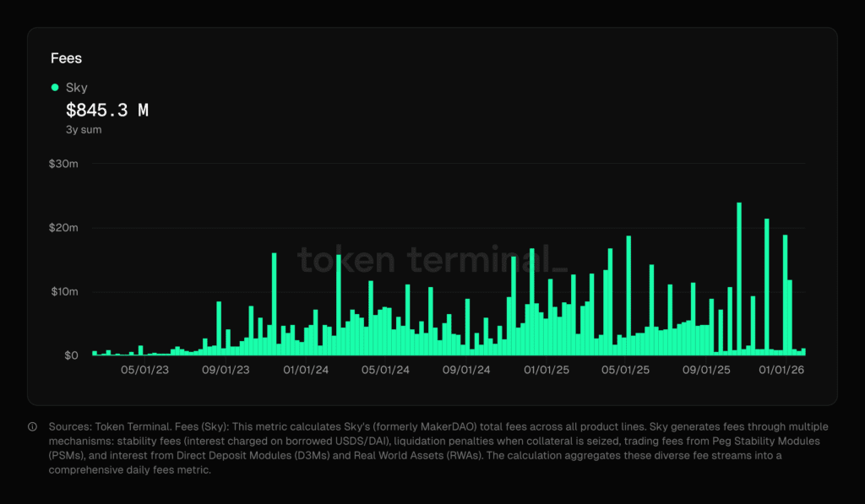This screenshot has height=504, width=865.
Task: Click the $20m y-axis label
Action: 64,228
